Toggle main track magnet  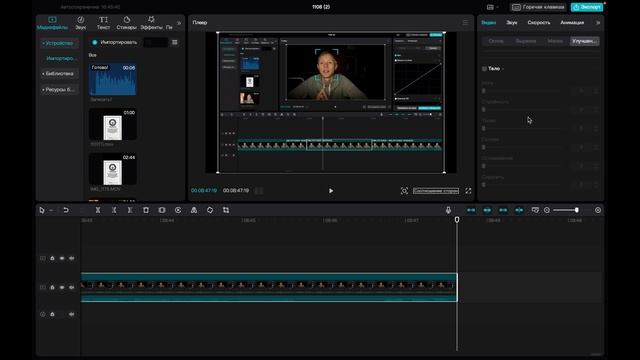[x=471, y=210]
